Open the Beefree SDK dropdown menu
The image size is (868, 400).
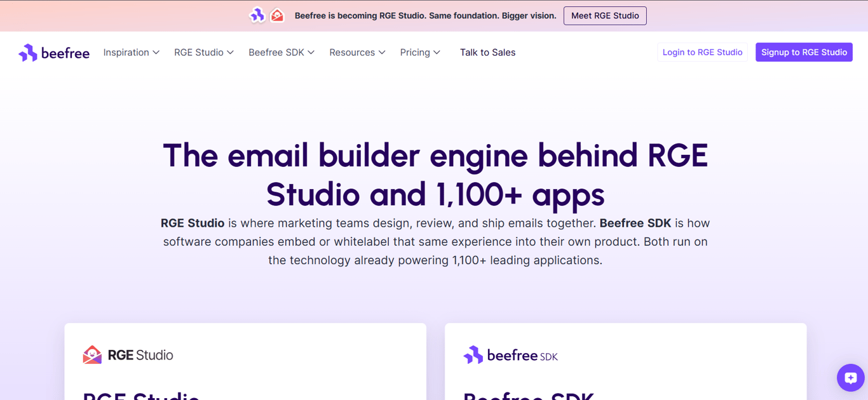coord(281,53)
